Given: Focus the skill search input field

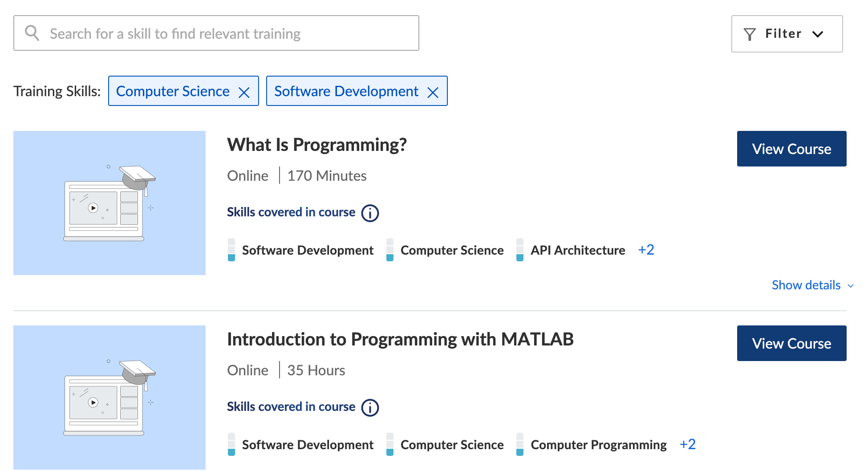Looking at the screenshot, I should pos(216,33).
